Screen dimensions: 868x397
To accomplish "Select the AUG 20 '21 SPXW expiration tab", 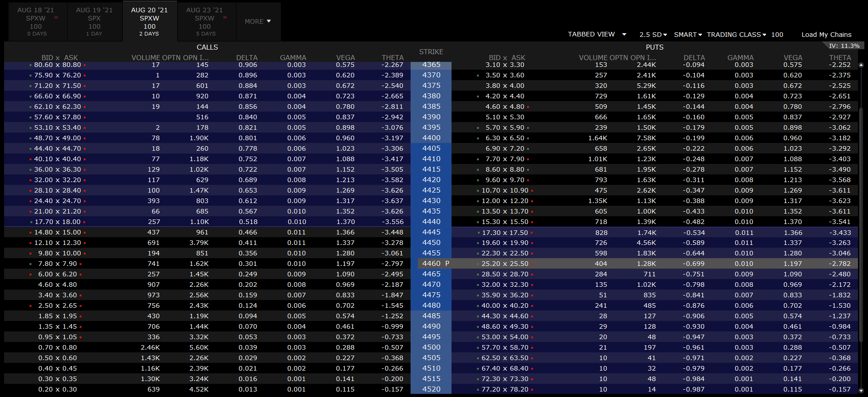I will click(x=149, y=21).
